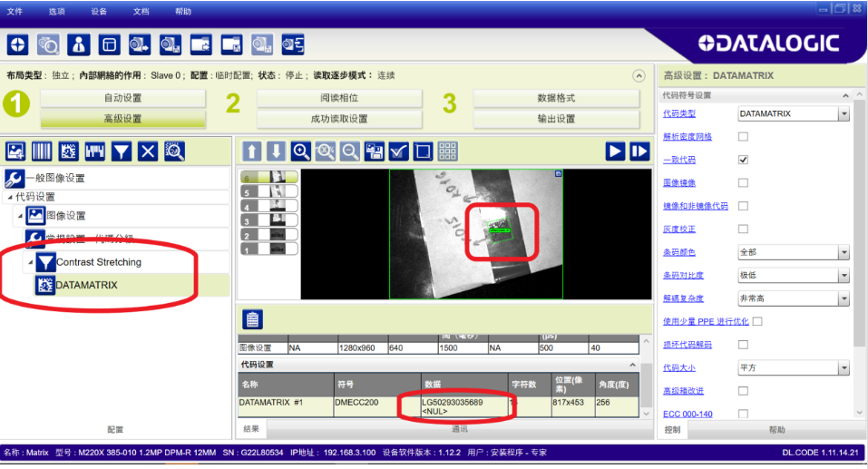Click the filter funnel icon in configuration toolbar

pos(122,151)
